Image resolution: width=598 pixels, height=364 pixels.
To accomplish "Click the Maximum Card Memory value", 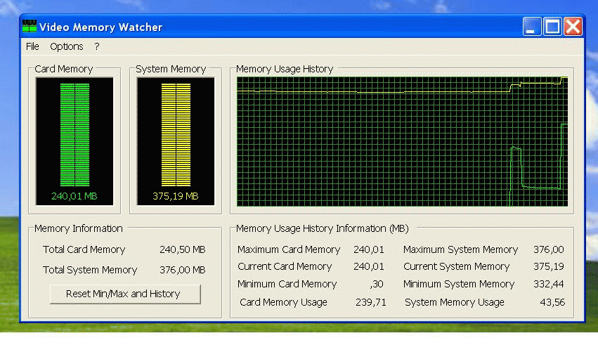I will [x=369, y=249].
